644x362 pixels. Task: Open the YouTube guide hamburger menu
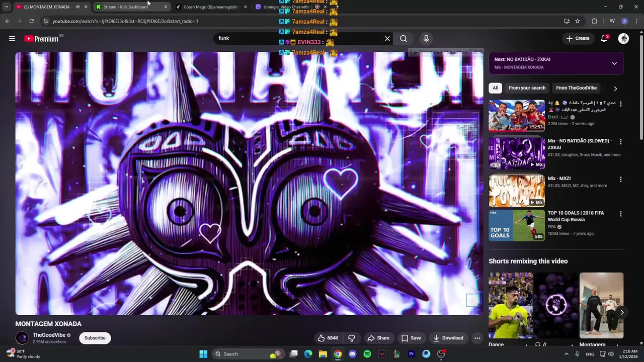[x=12, y=39]
